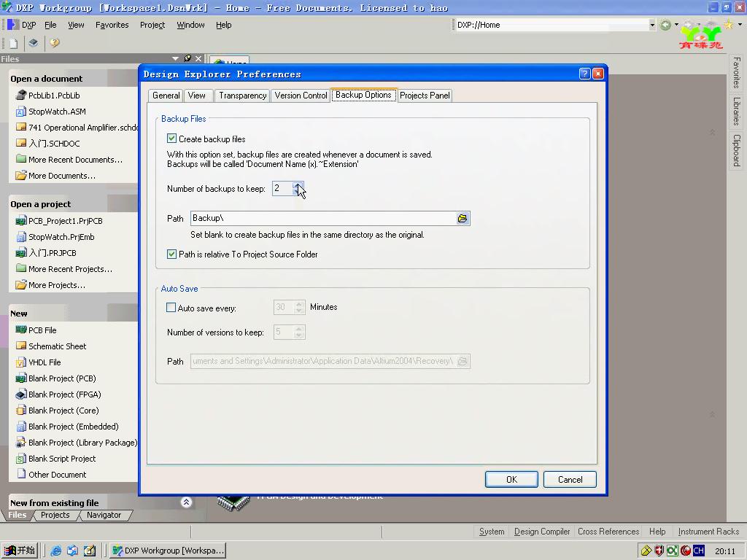Viewport: 747px width, 560px height.
Task: Click the dialog help question button
Action: click(x=584, y=74)
